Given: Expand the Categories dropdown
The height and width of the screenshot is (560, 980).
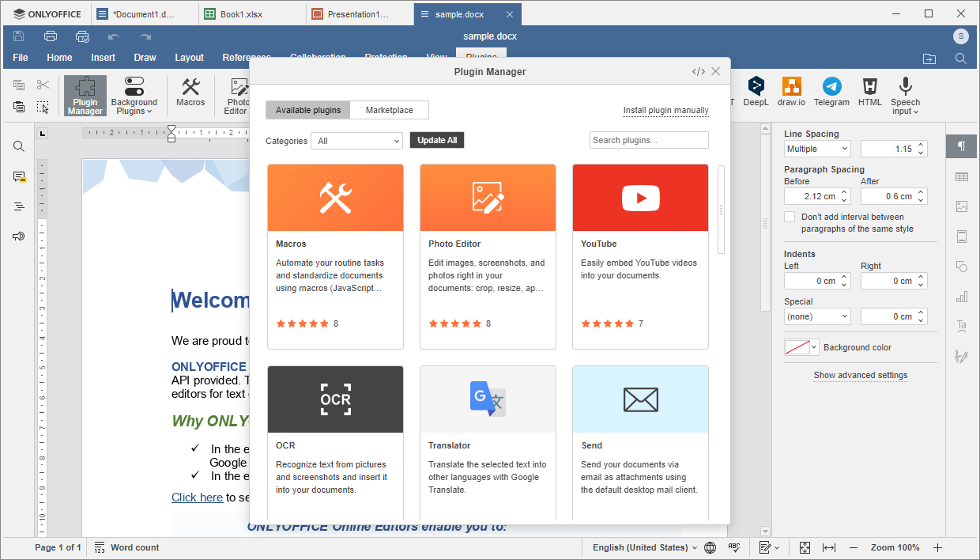Looking at the screenshot, I should (356, 141).
